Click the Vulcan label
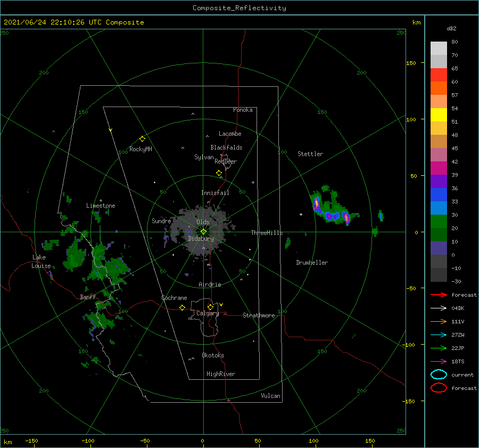This screenshot has height=448, width=479. pos(270,396)
